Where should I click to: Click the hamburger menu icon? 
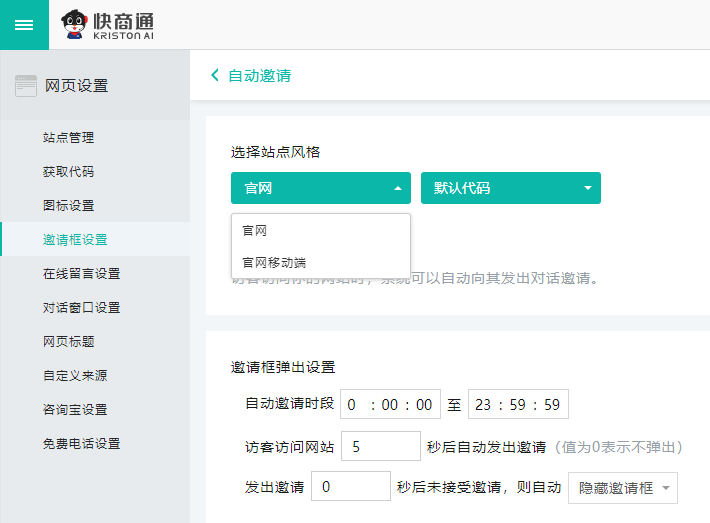pyautogui.click(x=24, y=25)
